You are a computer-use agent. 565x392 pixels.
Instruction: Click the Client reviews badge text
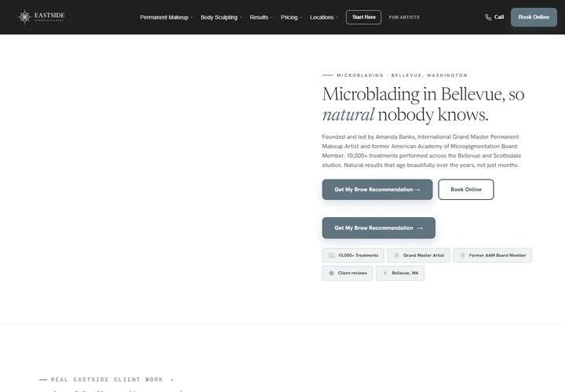[x=352, y=273]
